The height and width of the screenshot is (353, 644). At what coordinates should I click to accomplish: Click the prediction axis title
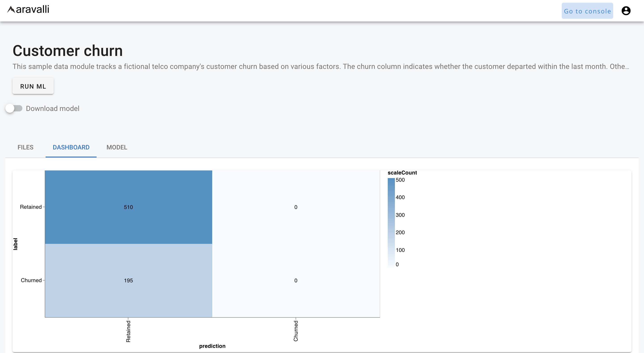pos(212,346)
